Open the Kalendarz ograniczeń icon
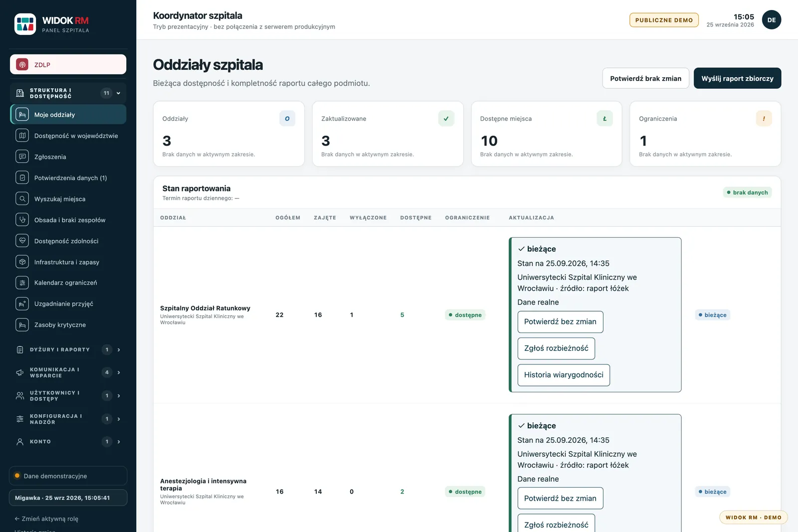 (22, 283)
